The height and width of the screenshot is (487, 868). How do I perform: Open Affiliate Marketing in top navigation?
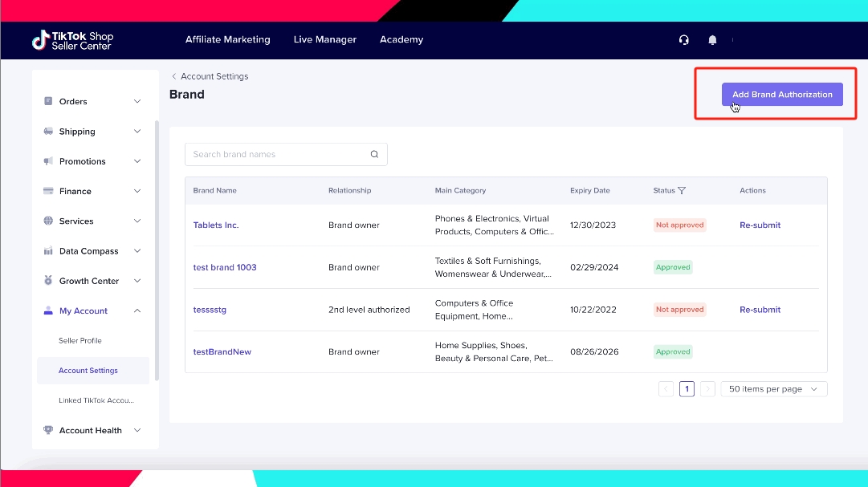(x=227, y=39)
